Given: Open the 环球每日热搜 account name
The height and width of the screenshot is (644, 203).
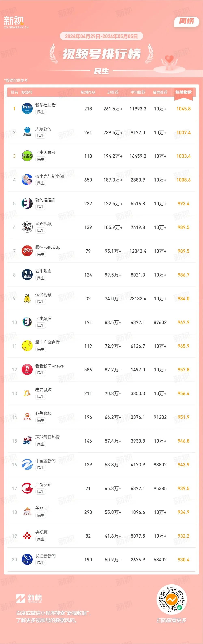Looking at the screenshot, I should (48, 437).
